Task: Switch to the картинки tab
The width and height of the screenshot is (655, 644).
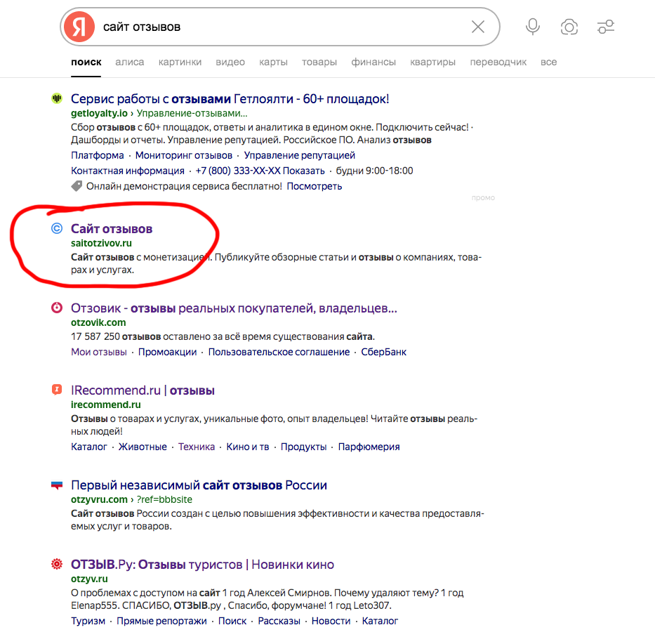Action: (x=180, y=62)
